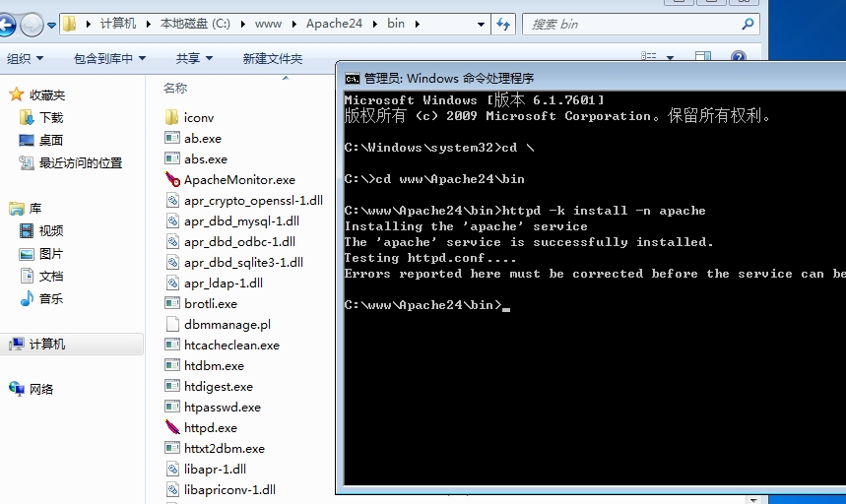Select the htcacheclean.exe file icon
846x504 pixels.
(172, 345)
